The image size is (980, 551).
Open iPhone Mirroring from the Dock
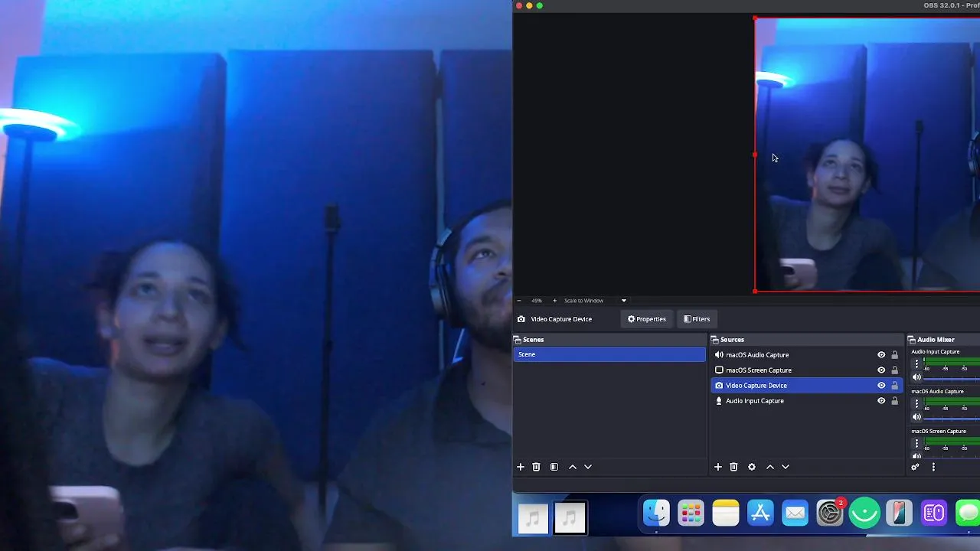[x=900, y=513]
